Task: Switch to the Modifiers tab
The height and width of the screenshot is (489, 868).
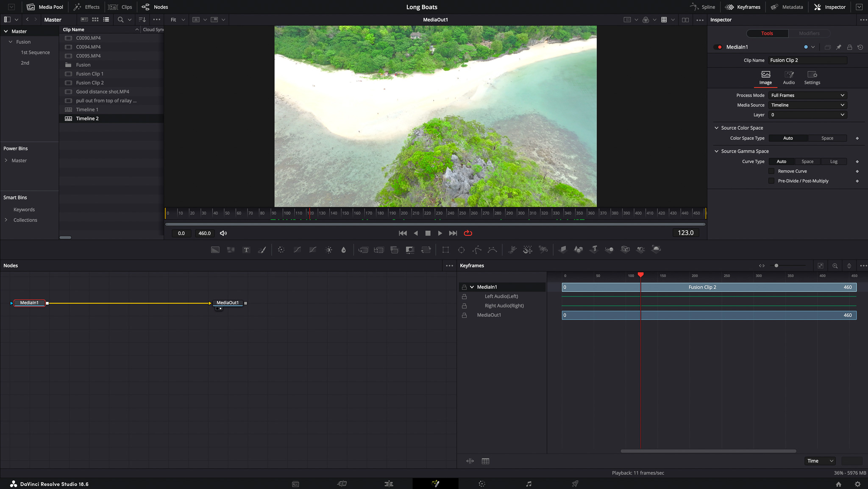Action: pos(809,34)
